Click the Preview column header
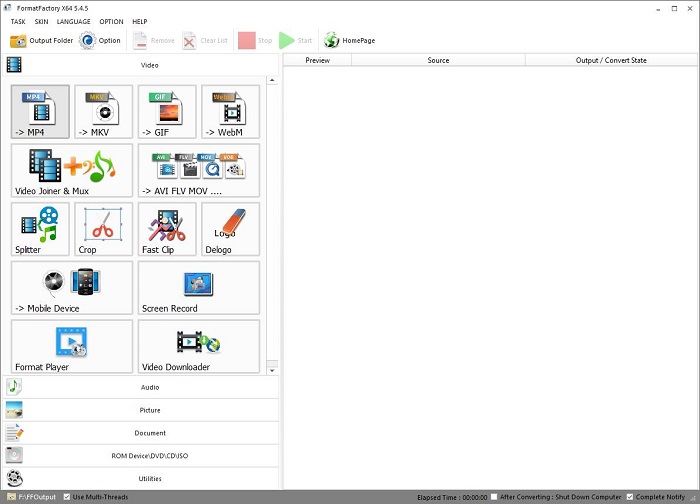The width and height of the screenshot is (700, 504). point(317,60)
